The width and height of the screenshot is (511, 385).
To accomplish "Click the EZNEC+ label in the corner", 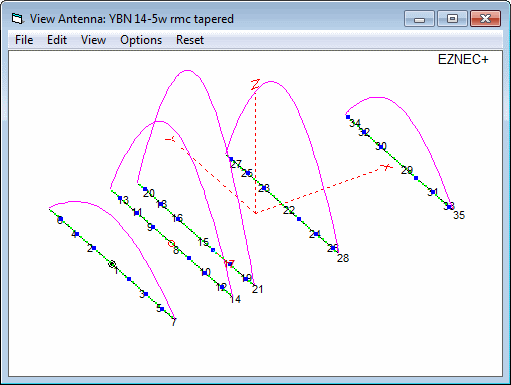I will pyautogui.click(x=463, y=60).
